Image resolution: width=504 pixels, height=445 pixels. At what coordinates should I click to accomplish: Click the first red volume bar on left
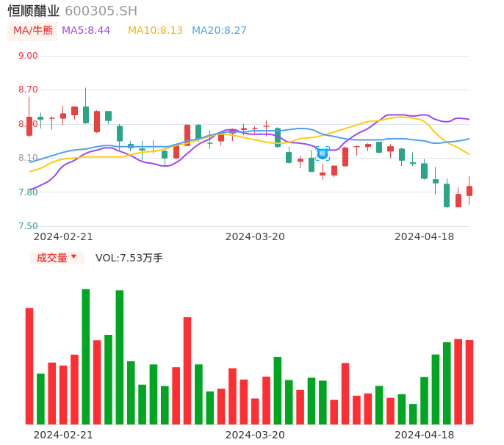point(29,366)
